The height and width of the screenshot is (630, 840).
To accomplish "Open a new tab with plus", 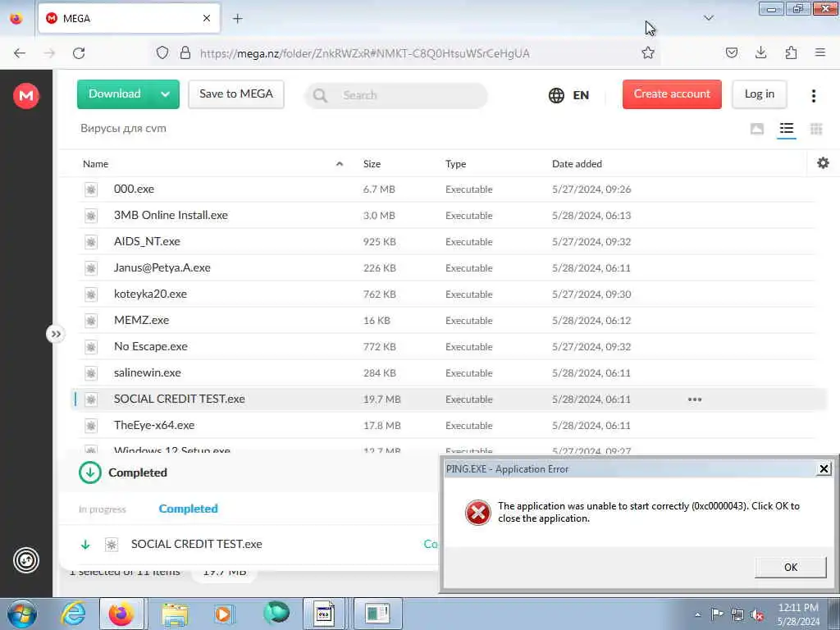I will pos(237,19).
